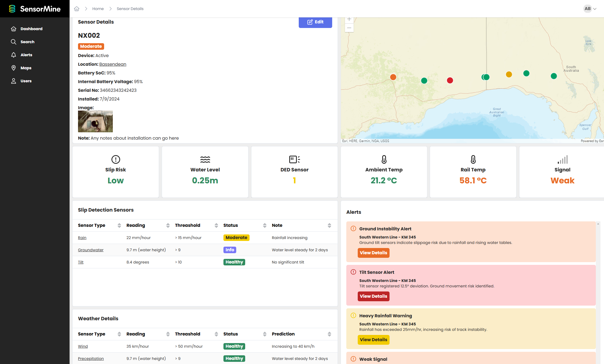Click the Edit sensor button

[315, 22]
